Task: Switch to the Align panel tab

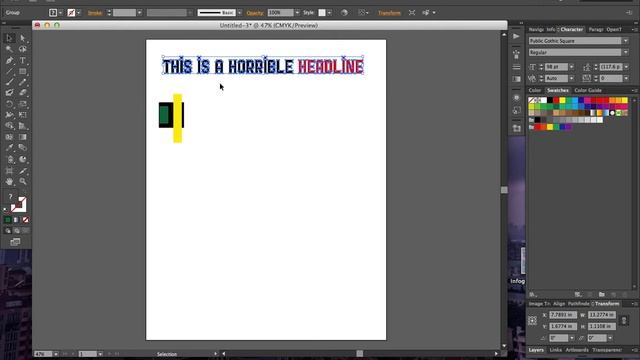Action: click(x=559, y=304)
